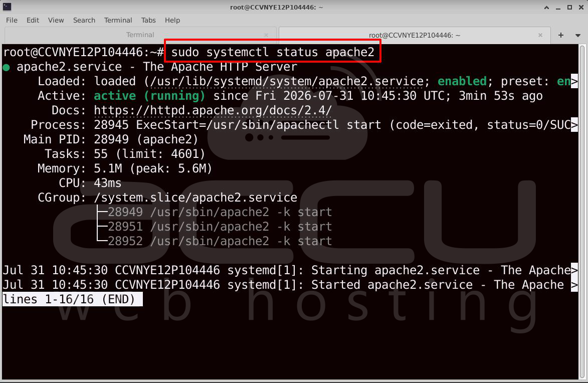Open the Help menu

172,20
